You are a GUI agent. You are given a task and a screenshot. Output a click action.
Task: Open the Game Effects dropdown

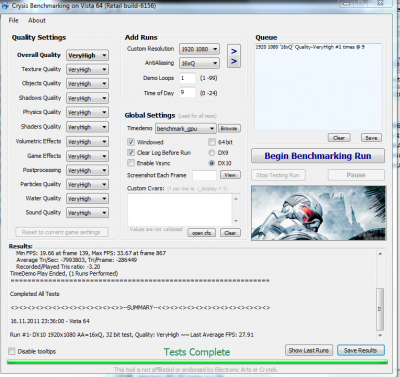[x=87, y=156]
